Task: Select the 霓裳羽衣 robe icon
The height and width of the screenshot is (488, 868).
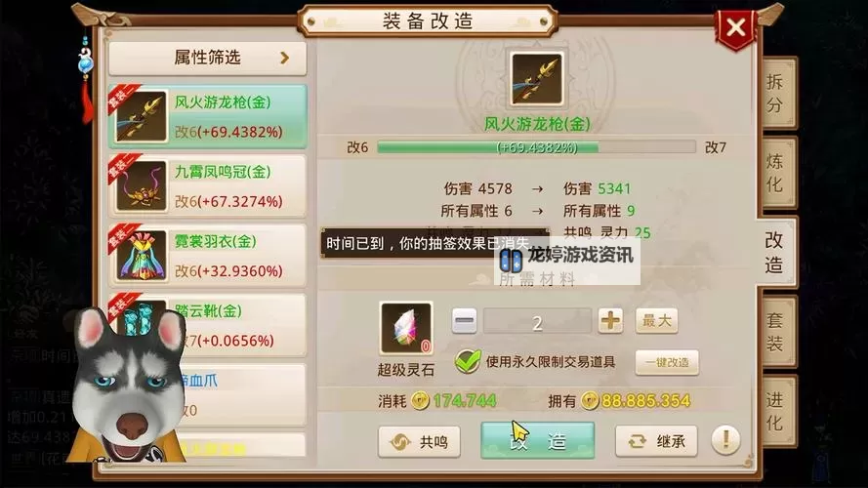Action: [142, 256]
